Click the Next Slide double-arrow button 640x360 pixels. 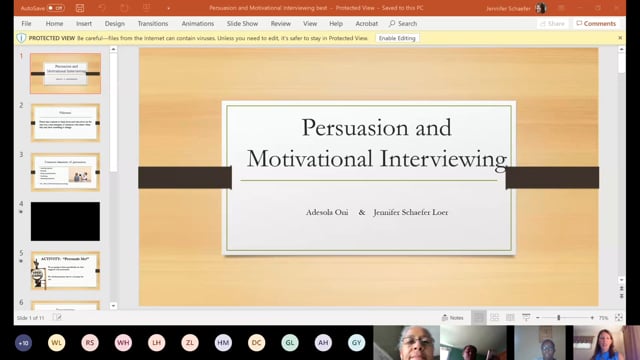621,296
